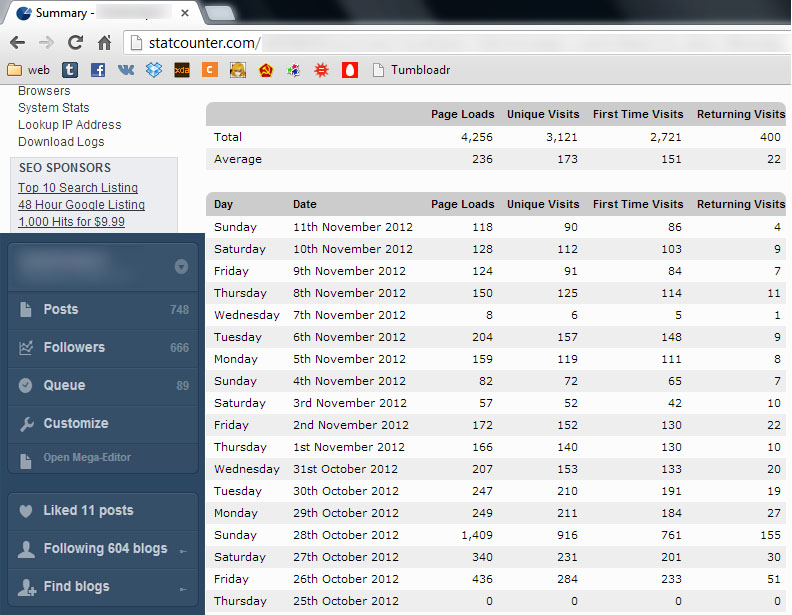The height and width of the screenshot is (615, 792).
Task: Click the statcounter.com address bar
Action: coord(450,43)
